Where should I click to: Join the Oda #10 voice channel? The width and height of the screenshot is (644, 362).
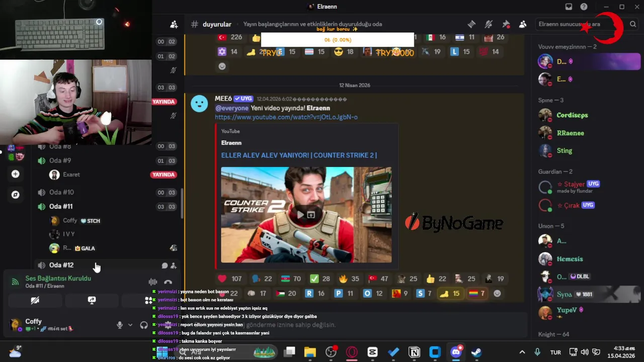(x=61, y=192)
